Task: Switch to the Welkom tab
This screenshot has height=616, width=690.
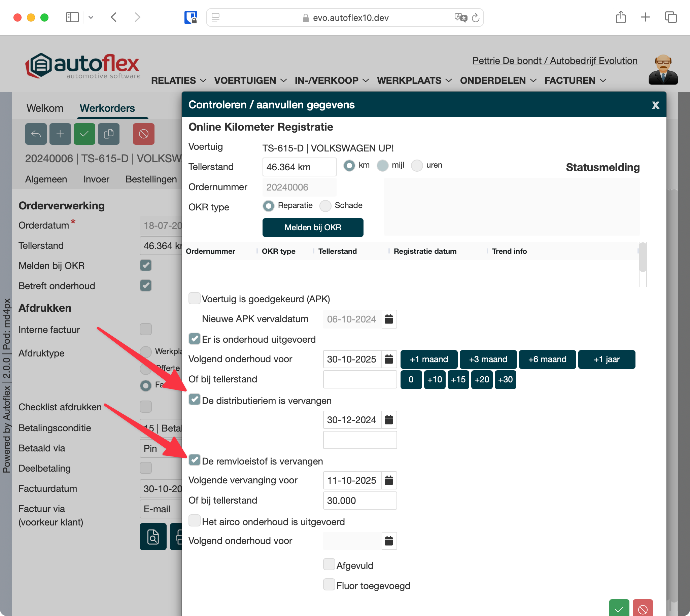Action: click(45, 108)
